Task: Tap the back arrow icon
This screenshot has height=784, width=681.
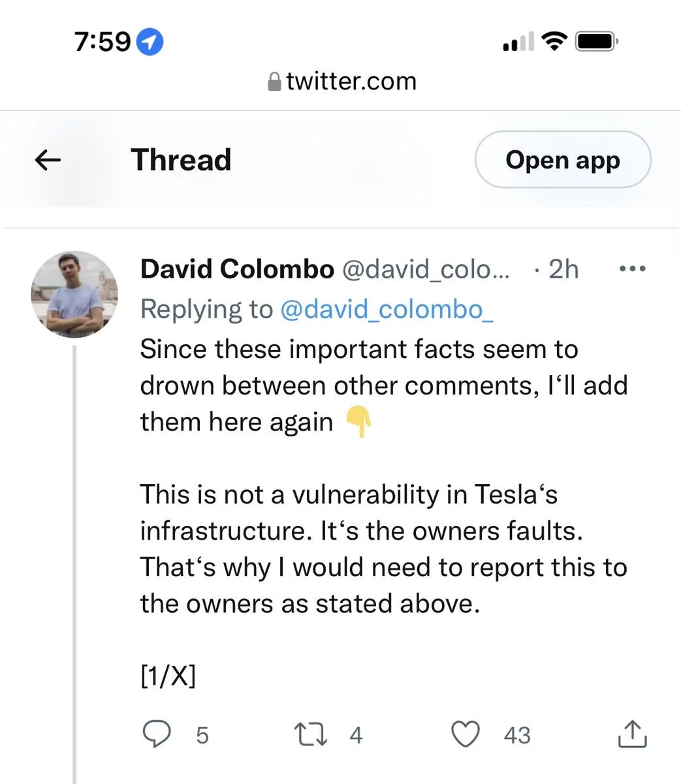Action: coord(48,160)
